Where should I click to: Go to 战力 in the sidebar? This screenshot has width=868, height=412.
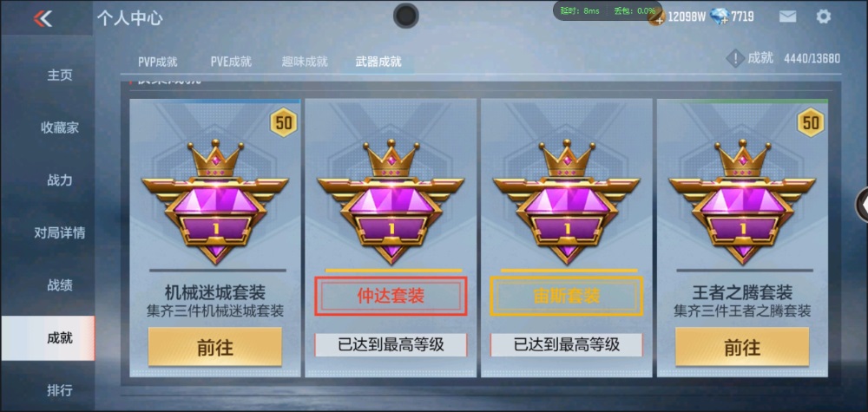click(x=60, y=180)
